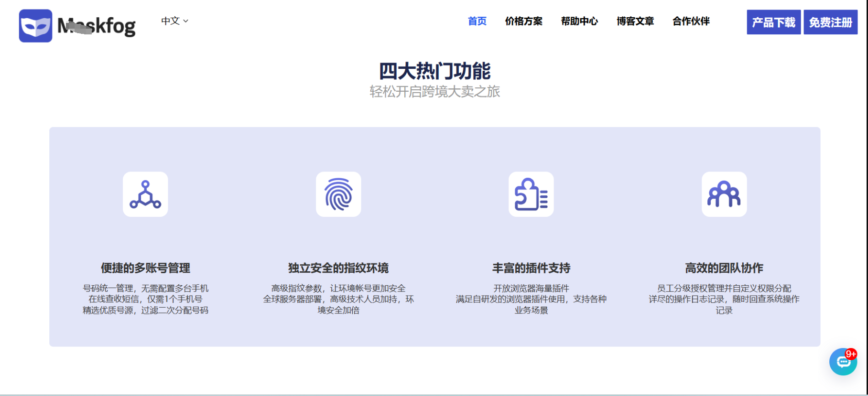Image resolution: width=868 pixels, height=396 pixels.
Task: Click the text 号码统一管理，无需配置多台手机
Action: click(145, 288)
